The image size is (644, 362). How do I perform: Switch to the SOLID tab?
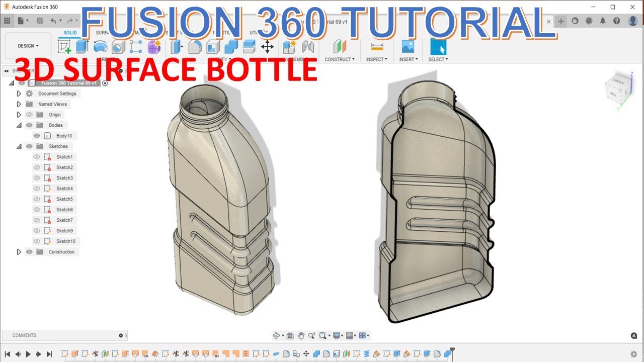coord(70,33)
